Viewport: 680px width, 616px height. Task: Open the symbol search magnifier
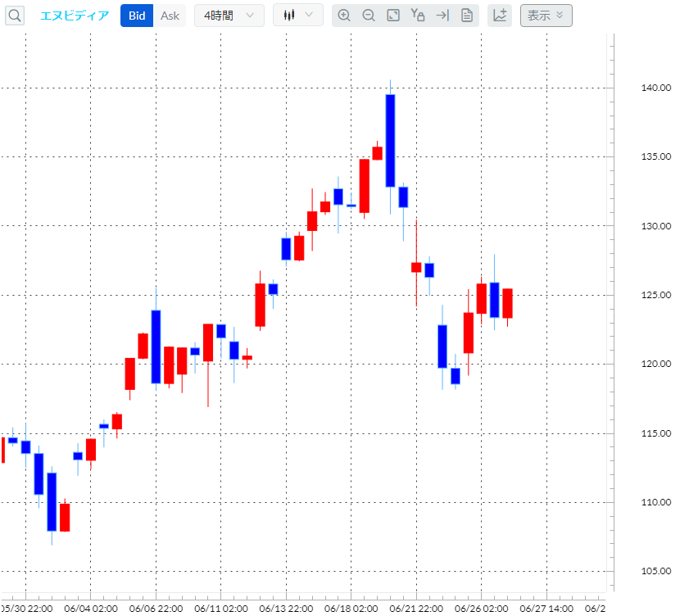coord(14,16)
